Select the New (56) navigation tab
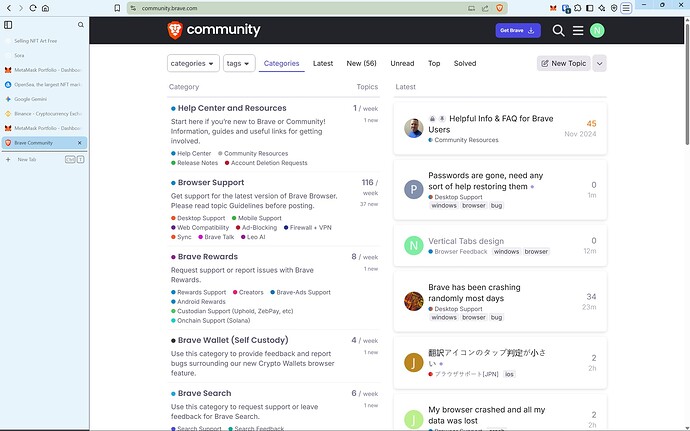The image size is (690, 431). point(361,63)
